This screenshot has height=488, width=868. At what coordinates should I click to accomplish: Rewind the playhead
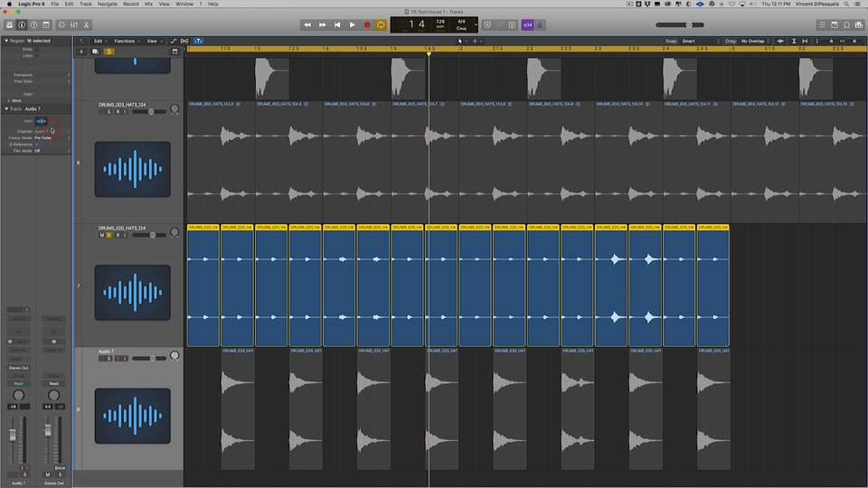(307, 25)
